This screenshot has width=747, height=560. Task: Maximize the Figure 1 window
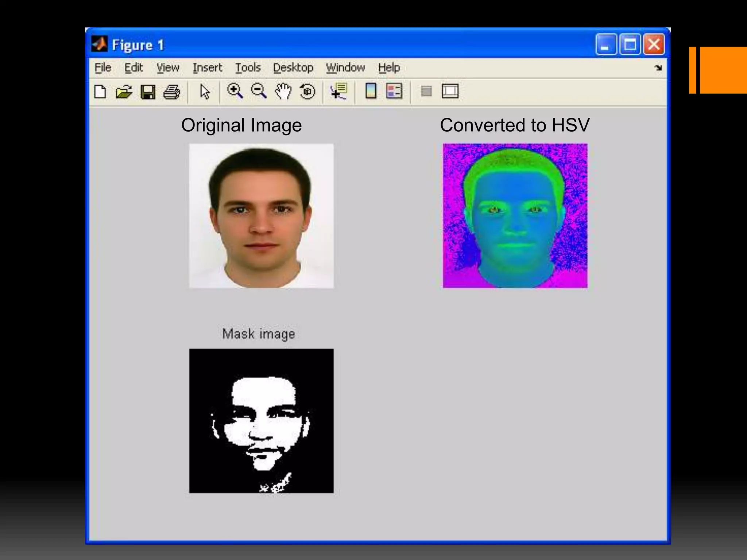pyautogui.click(x=630, y=44)
